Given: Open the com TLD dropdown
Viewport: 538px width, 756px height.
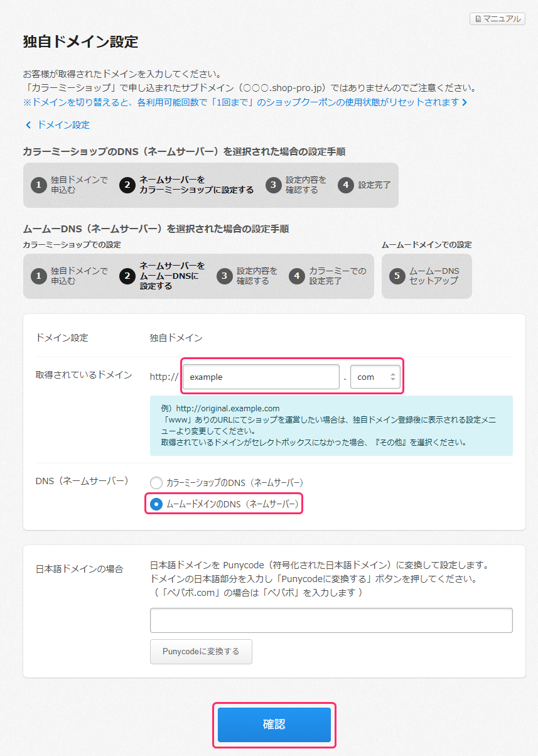Looking at the screenshot, I should pyautogui.click(x=375, y=377).
